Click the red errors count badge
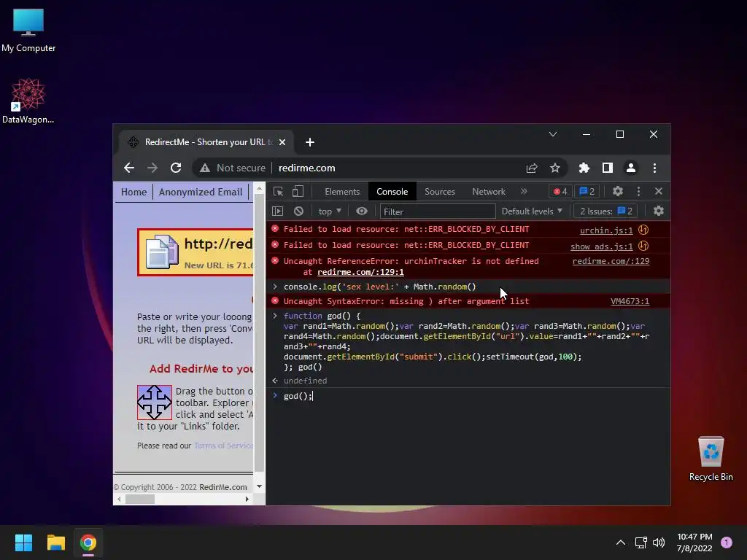The height and width of the screenshot is (560, 747). click(560, 192)
